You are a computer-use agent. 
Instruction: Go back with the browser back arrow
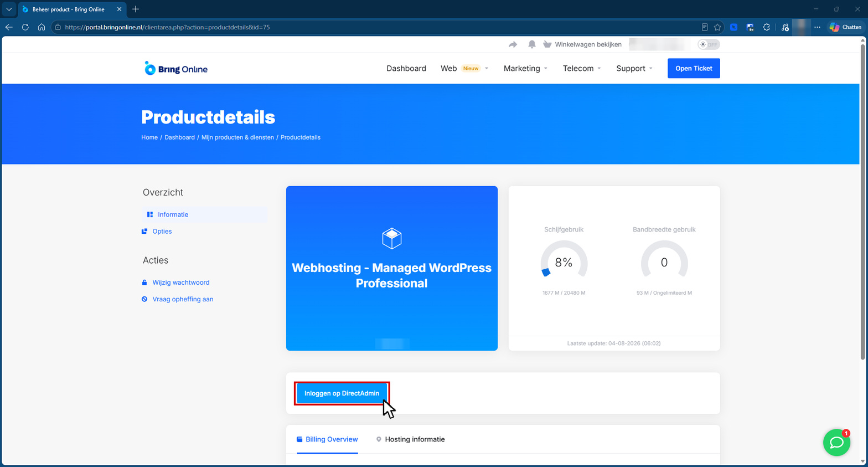pyautogui.click(x=9, y=27)
